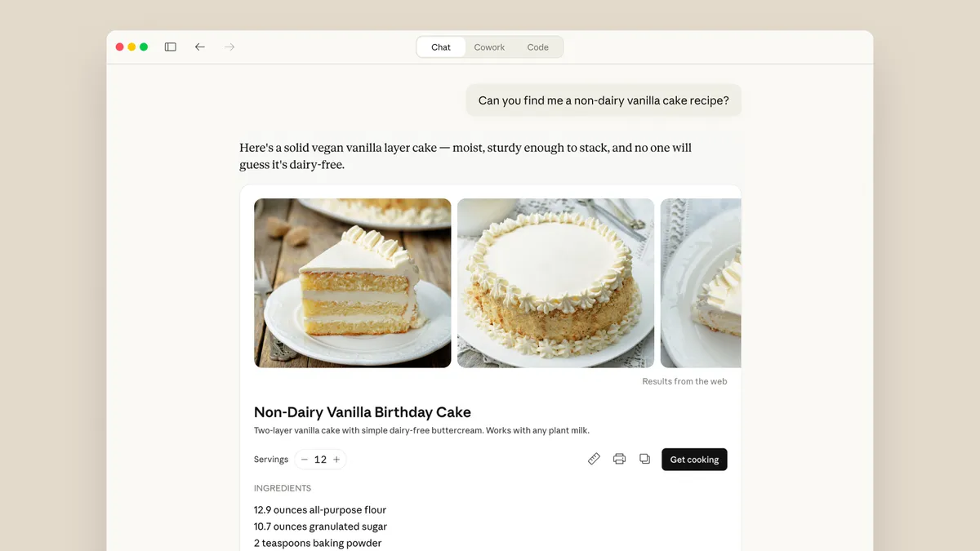Screen dimensions: 980x551
Task: Open the whole round cake photo
Action: (555, 283)
